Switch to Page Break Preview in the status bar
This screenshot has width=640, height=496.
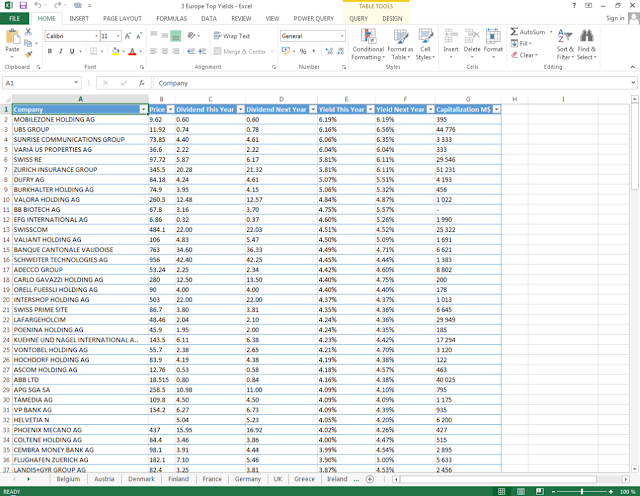coord(540,491)
